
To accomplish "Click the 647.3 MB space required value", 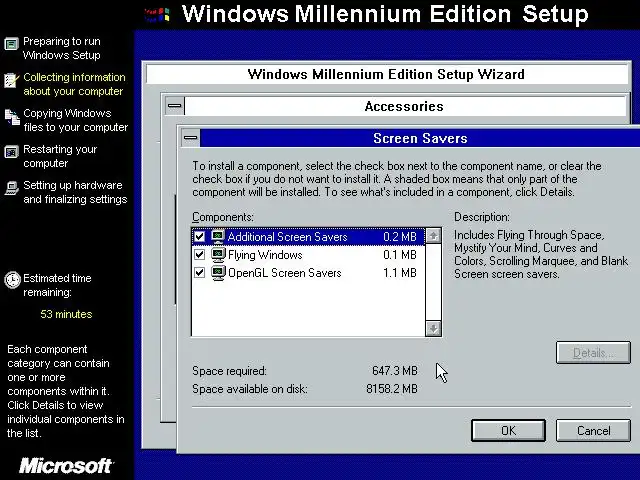I will [x=395, y=371].
